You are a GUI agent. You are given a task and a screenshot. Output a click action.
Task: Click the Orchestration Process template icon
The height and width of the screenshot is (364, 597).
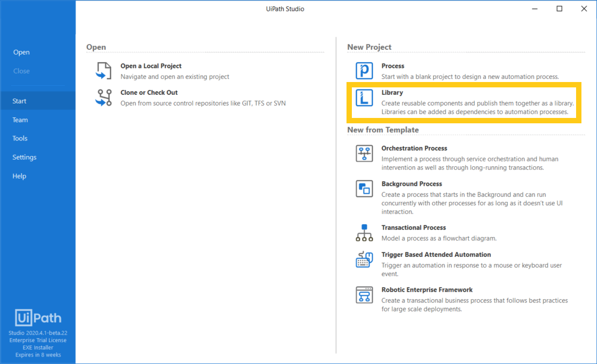[x=364, y=153]
